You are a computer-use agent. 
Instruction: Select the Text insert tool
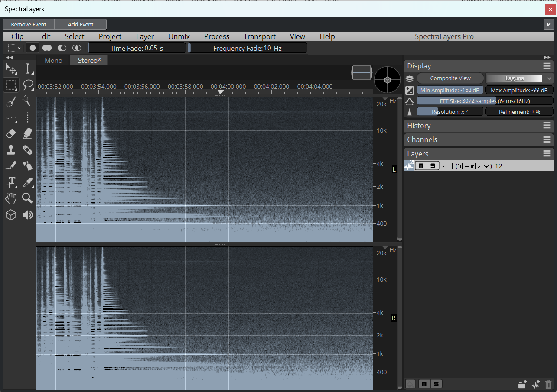[x=11, y=182]
